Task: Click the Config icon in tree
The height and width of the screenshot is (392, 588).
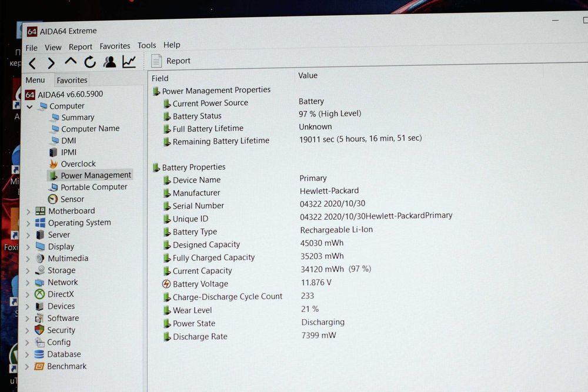Action: point(39,342)
